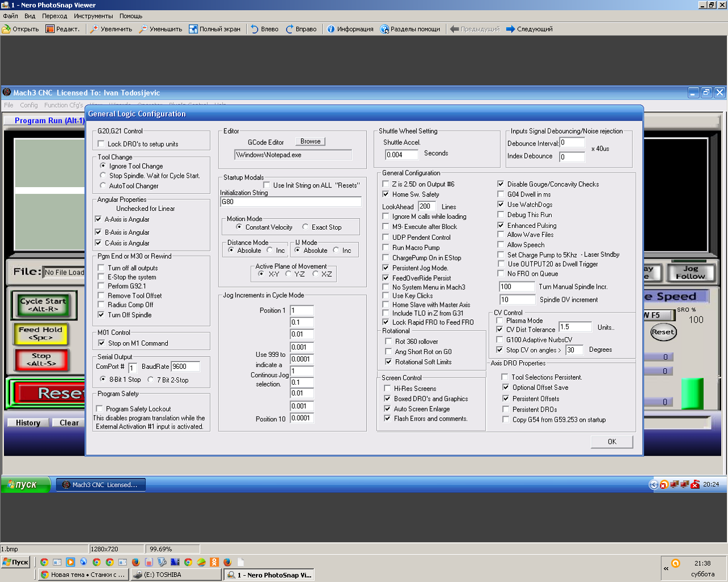
Task: Open the Файл menu
Action: pos(10,16)
